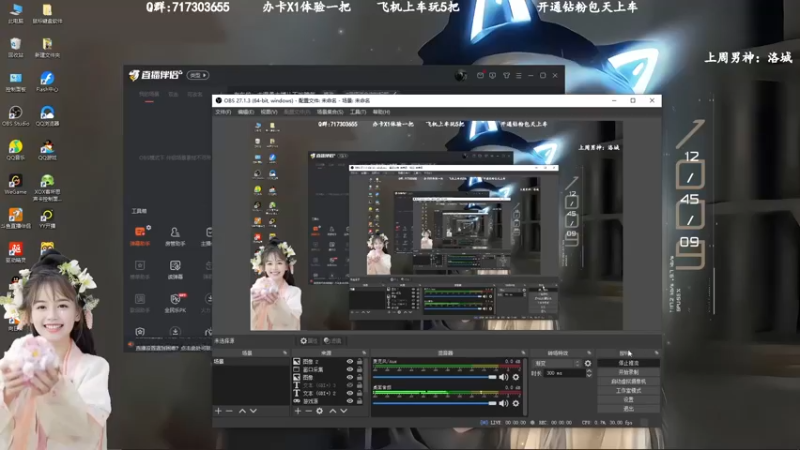Screen dimensions: 800x450
Task: Toggle visibility of 窗口采集 source
Action: (x=350, y=369)
